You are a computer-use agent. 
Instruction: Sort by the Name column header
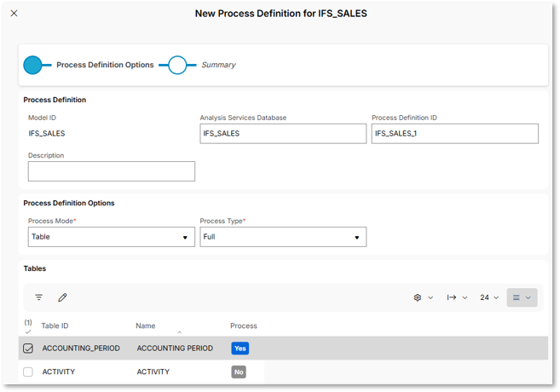click(146, 326)
